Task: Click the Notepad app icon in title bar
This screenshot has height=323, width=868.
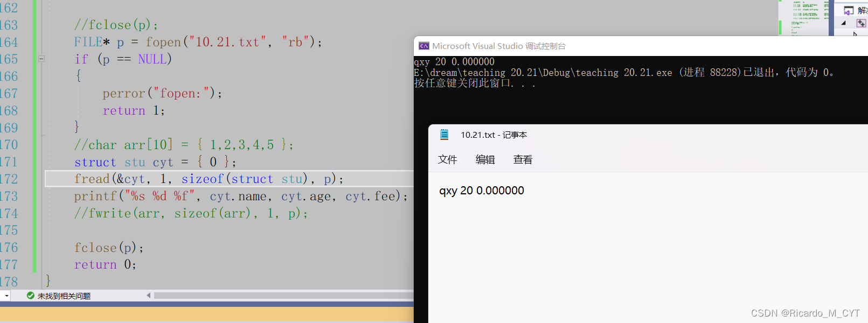Action: click(445, 135)
